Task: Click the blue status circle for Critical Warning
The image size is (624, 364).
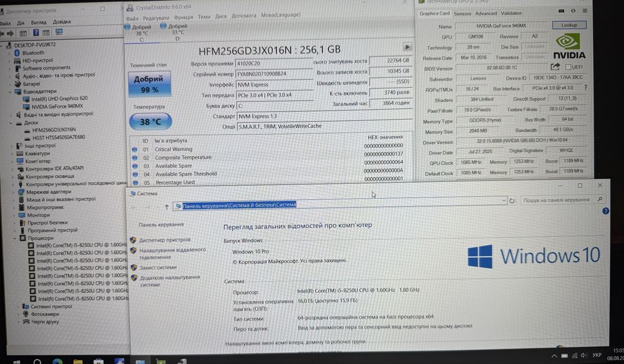Action: pos(135,150)
